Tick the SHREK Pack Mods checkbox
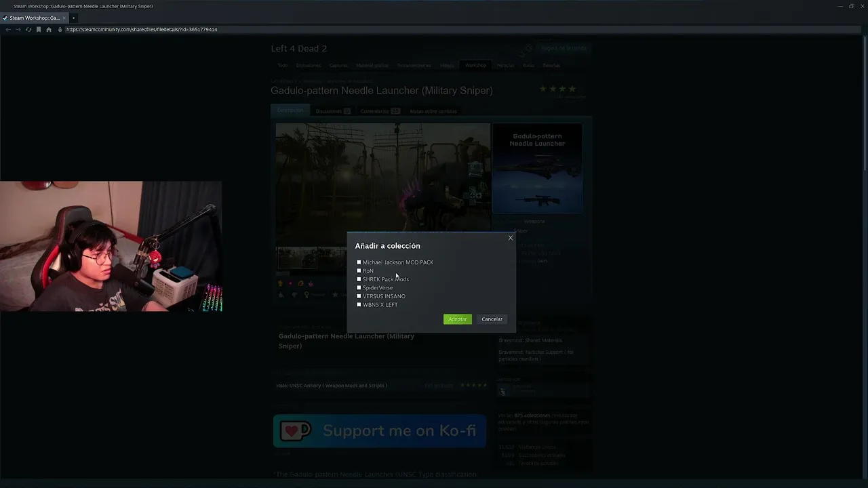The width and height of the screenshot is (868, 488). pyautogui.click(x=359, y=279)
